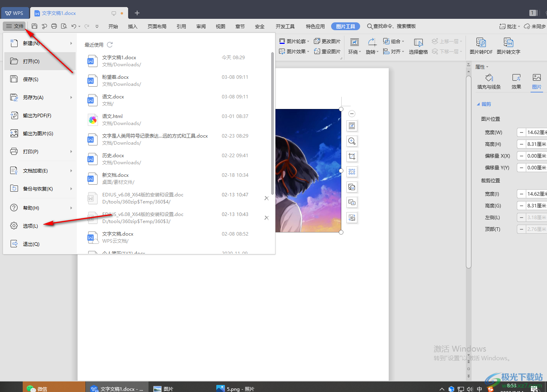The height and width of the screenshot is (392, 547).
Task: Click the save icon in quick toolbar
Action: (x=34, y=26)
